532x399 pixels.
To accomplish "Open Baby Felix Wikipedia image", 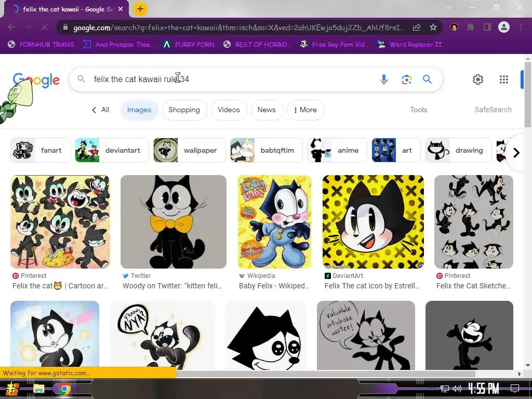I will pyautogui.click(x=274, y=222).
